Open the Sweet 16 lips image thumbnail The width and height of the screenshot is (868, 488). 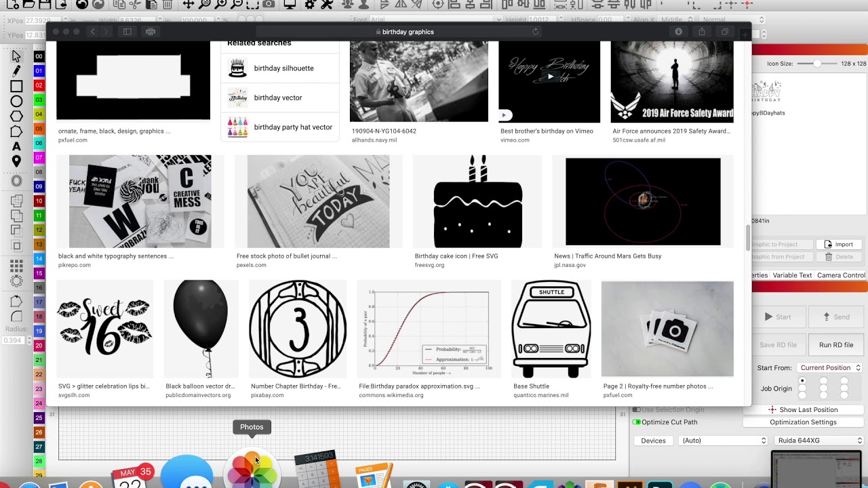tap(105, 329)
